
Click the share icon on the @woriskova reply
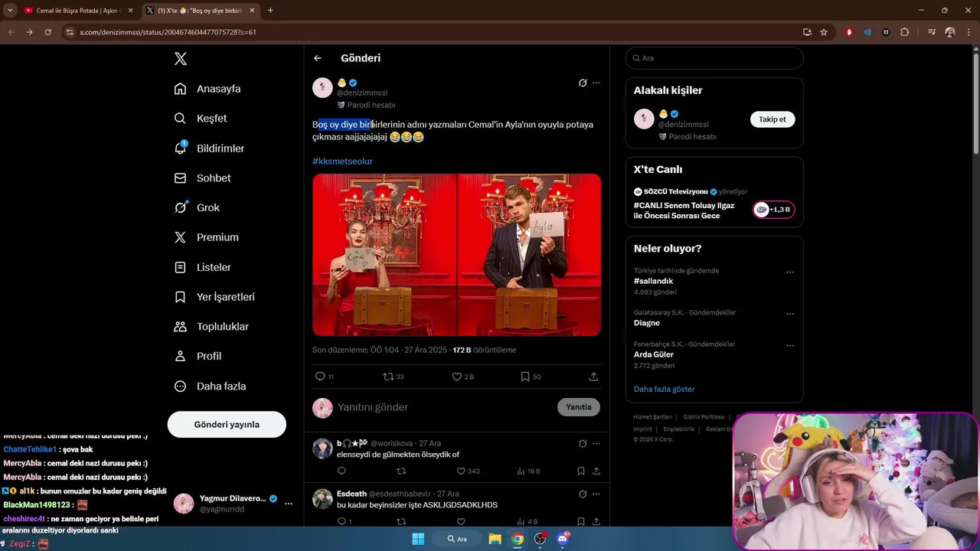[x=596, y=471]
